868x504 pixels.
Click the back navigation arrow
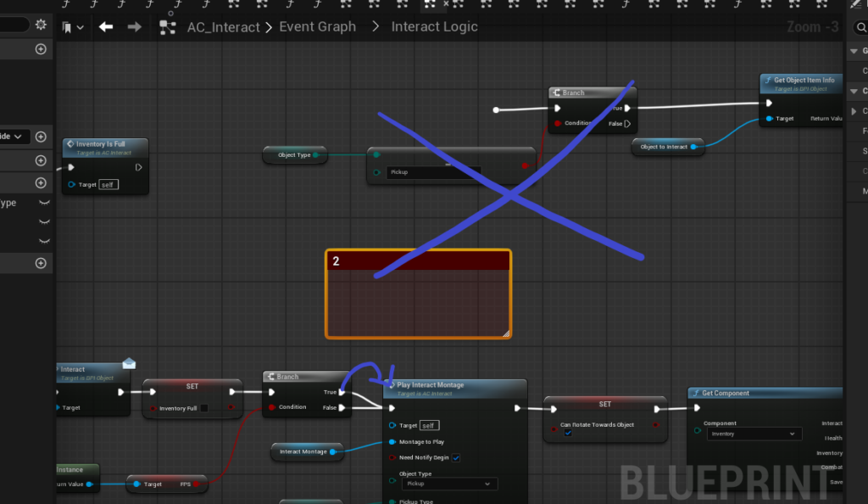(106, 27)
